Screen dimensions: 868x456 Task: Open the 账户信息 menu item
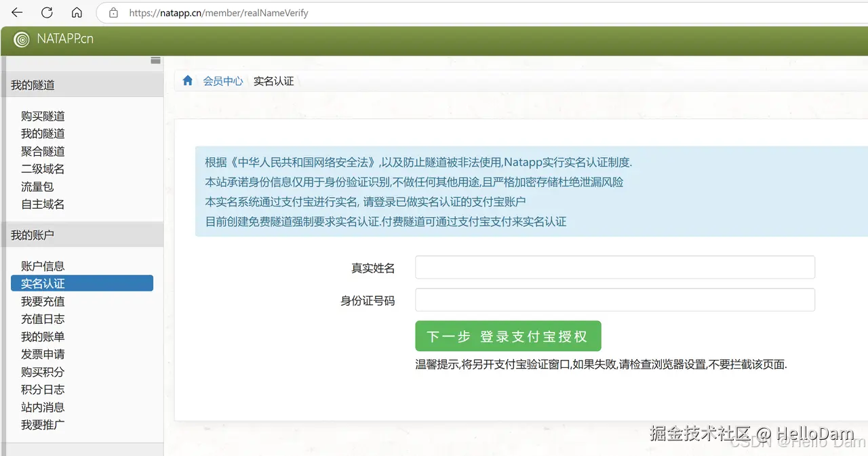(x=43, y=266)
